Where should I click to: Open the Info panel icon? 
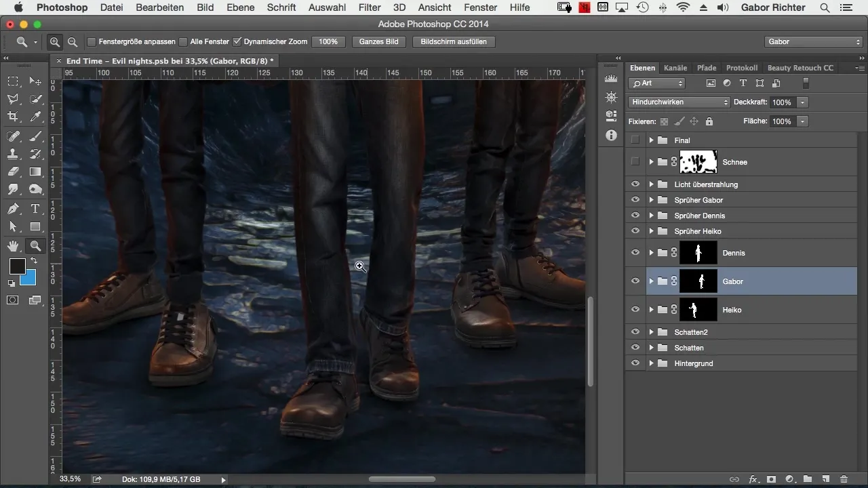(x=611, y=136)
